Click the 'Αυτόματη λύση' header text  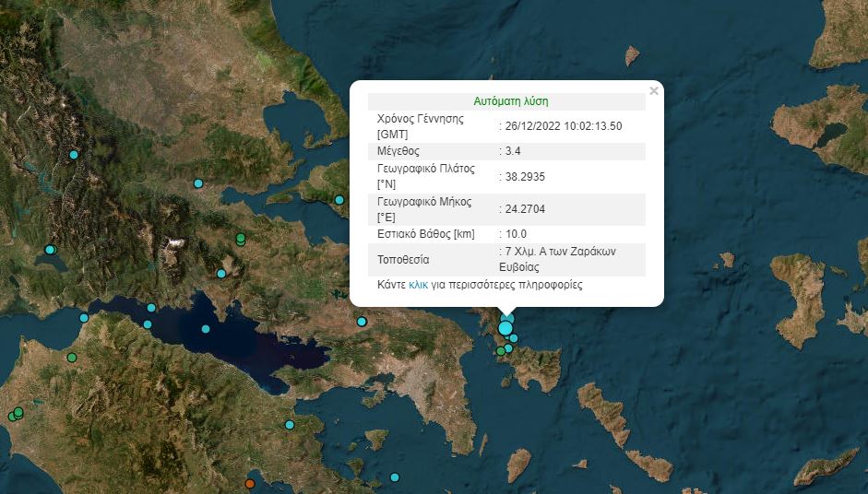click(x=511, y=101)
